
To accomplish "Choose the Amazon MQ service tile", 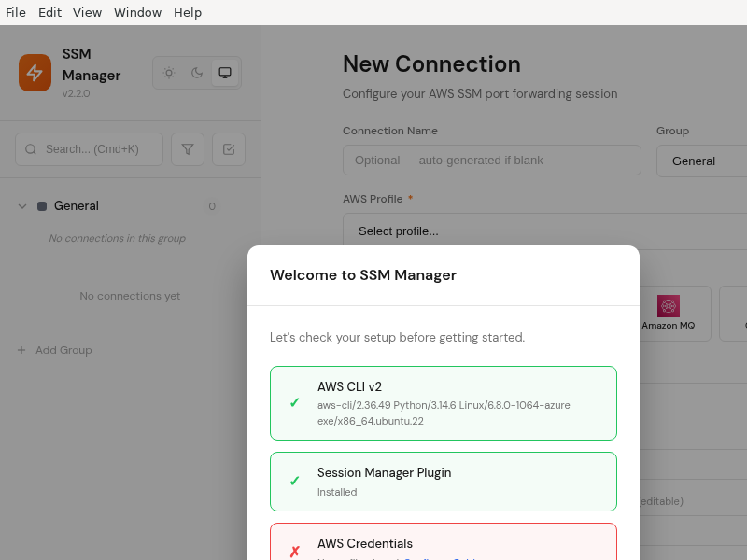I will click(668, 314).
